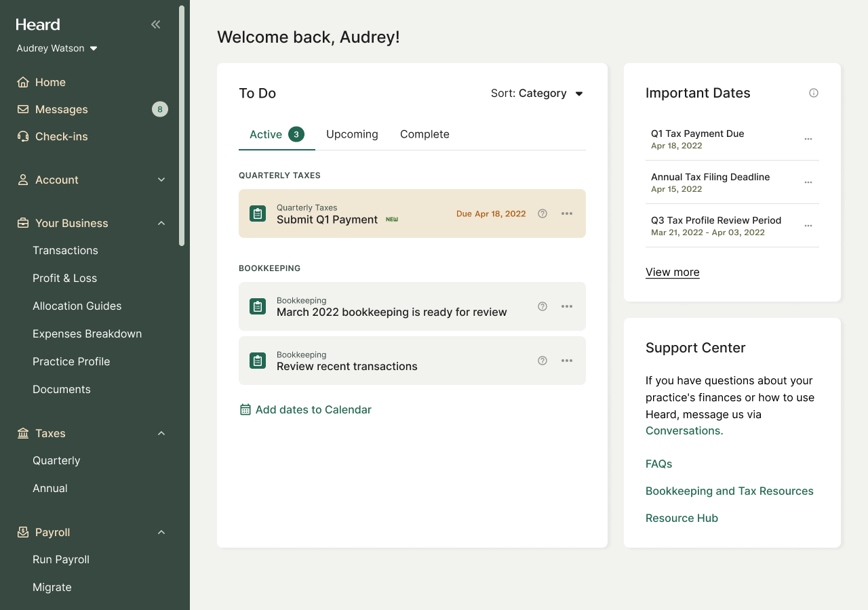
Task: Collapse the sidebar with double-chevron icon
Action: point(156,24)
